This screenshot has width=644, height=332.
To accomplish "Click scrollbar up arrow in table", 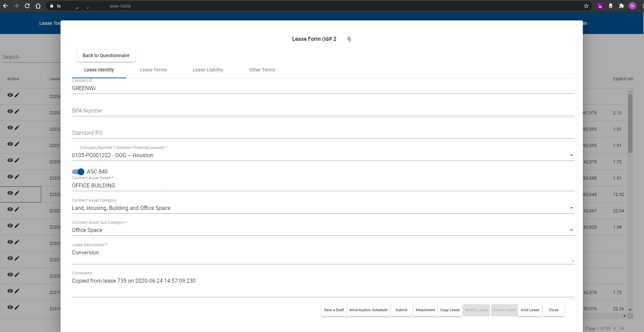I will [630, 92].
